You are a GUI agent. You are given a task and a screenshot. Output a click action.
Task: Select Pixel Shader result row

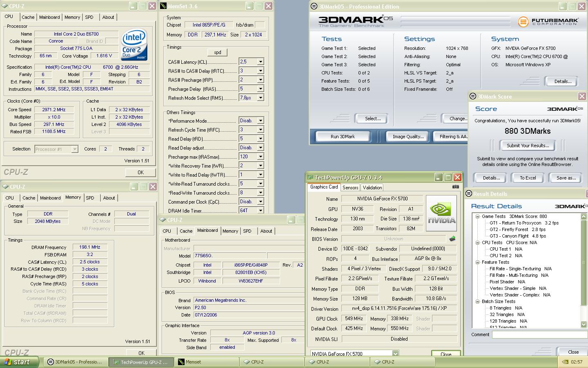click(x=507, y=282)
